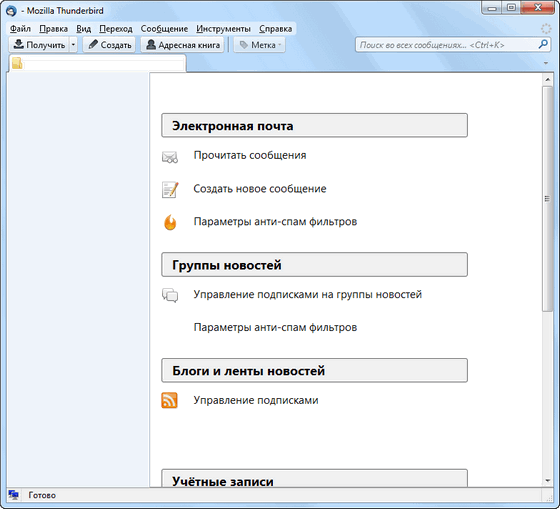Click the Получить button to fetch mail
The width and height of the screenshot is (560, 509).
pos(39,45)
